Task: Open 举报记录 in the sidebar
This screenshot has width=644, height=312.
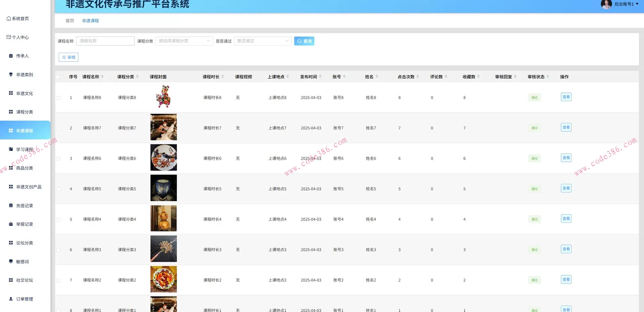Action: [25, 224]
